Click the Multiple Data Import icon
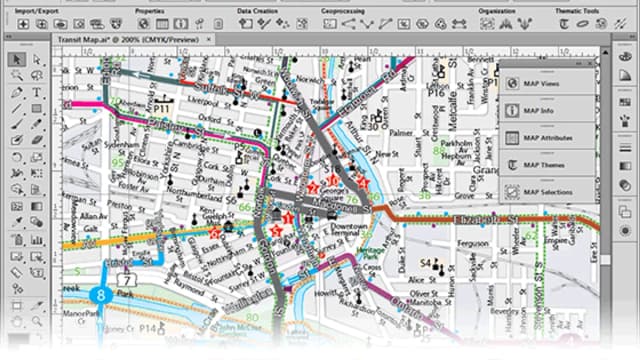 pos(42,24)
